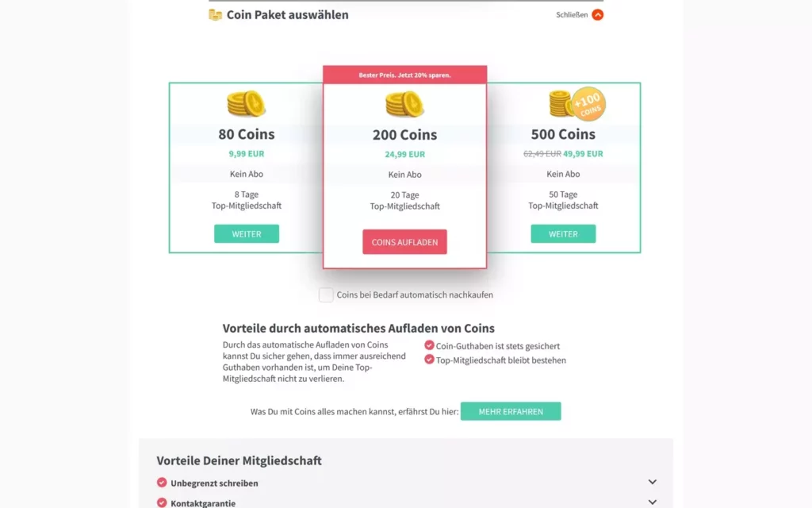The width and height of the screenshot is (812, 508).
Task: Expand the 'Unbegrenzt schreiben' benefit row
Action: 652,482
